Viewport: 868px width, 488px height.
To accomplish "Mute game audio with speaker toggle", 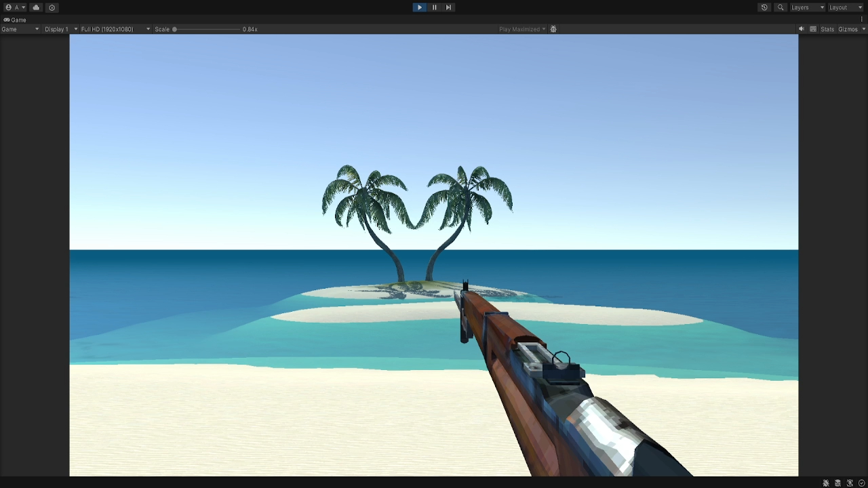I will [x=802, y=29].
